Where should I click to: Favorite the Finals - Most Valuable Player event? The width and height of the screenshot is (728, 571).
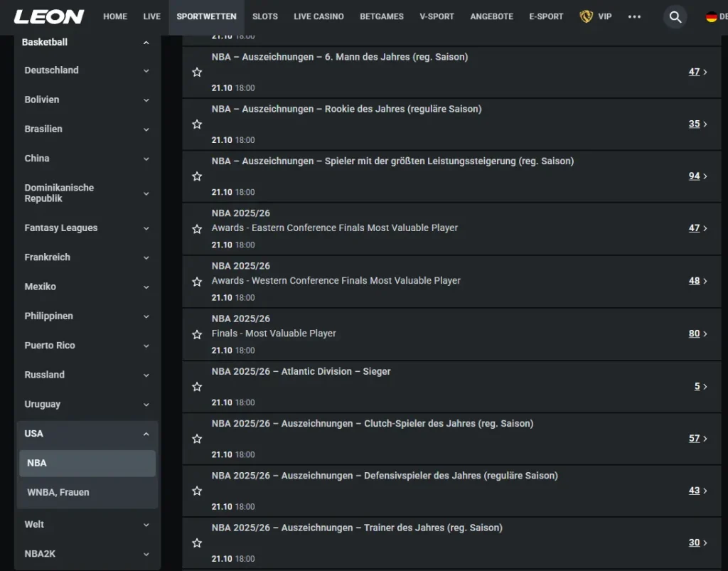[197, 334]
